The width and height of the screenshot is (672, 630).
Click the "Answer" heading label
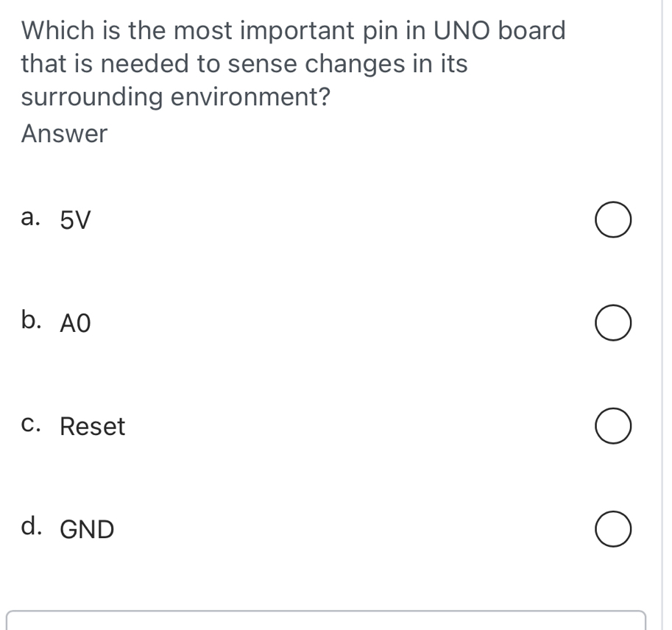tap(65, 134)
